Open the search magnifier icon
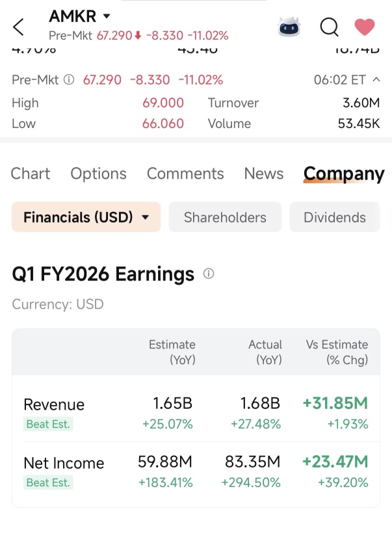 coord(329,27)
